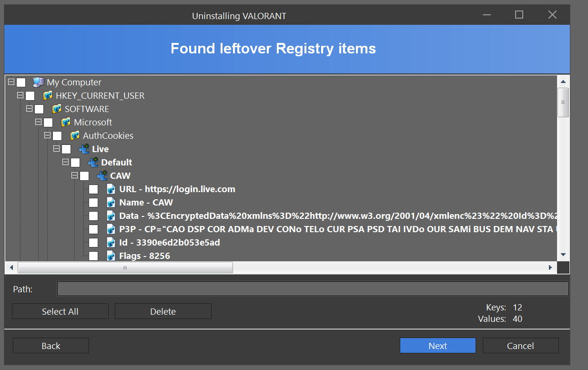588x370 pixels.
Task: Click the Data value icon
Action: tap(111, 216)
